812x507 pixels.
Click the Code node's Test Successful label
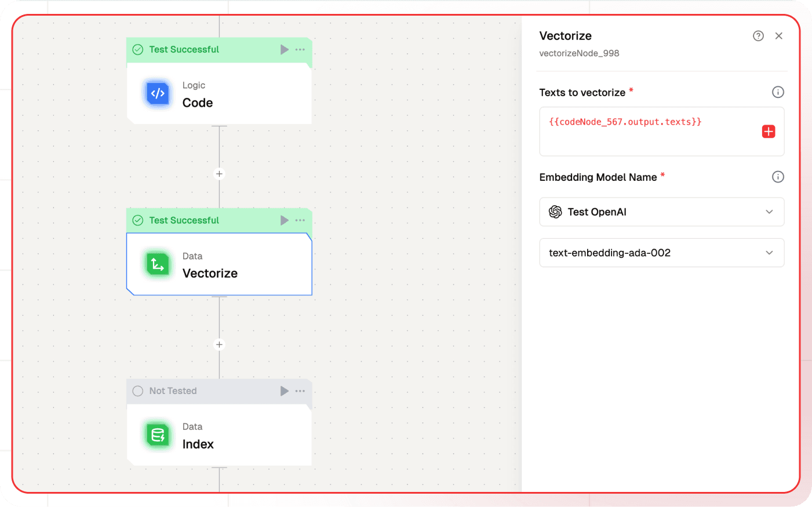[x=184, y=50]
